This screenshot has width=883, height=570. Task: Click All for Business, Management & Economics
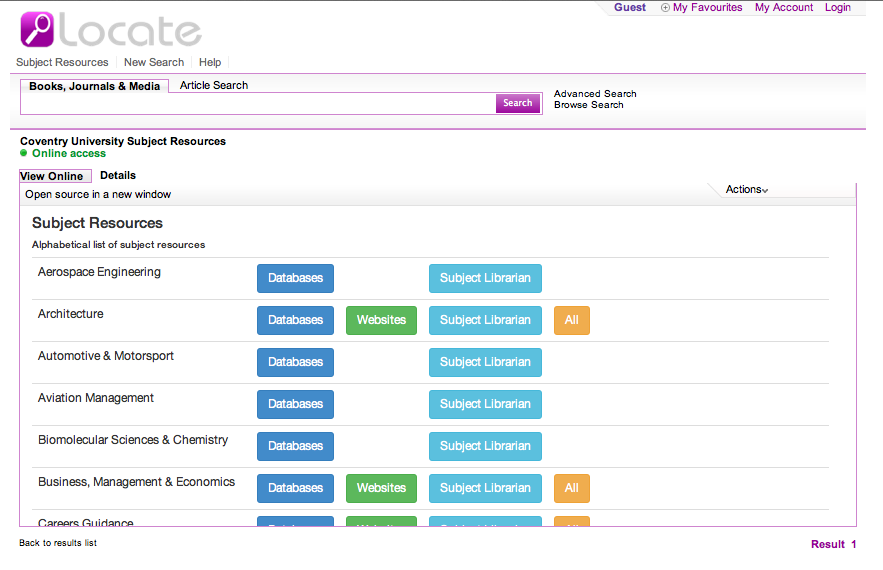click(x=572, y=488)
